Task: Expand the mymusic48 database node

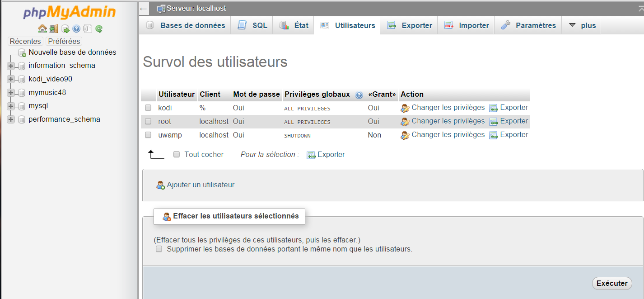Action: click(x=11, y=93)
